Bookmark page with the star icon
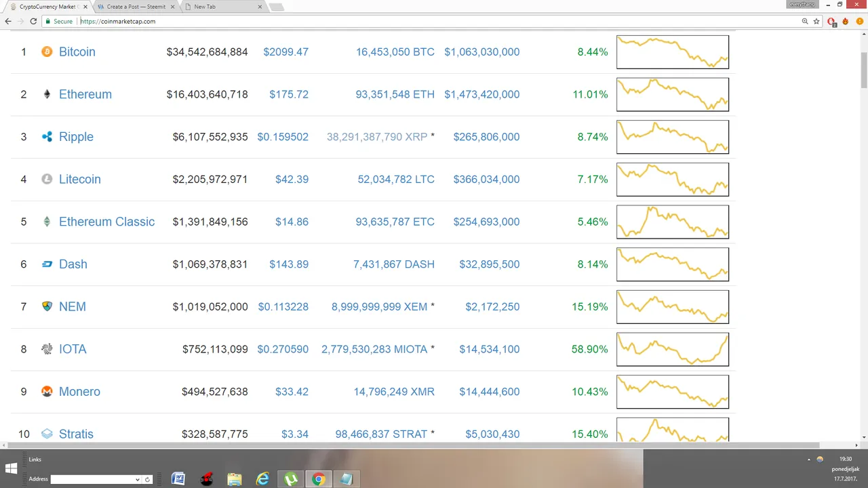The height and width of the screenshot is (488, 868). click(x=816, y=21)
